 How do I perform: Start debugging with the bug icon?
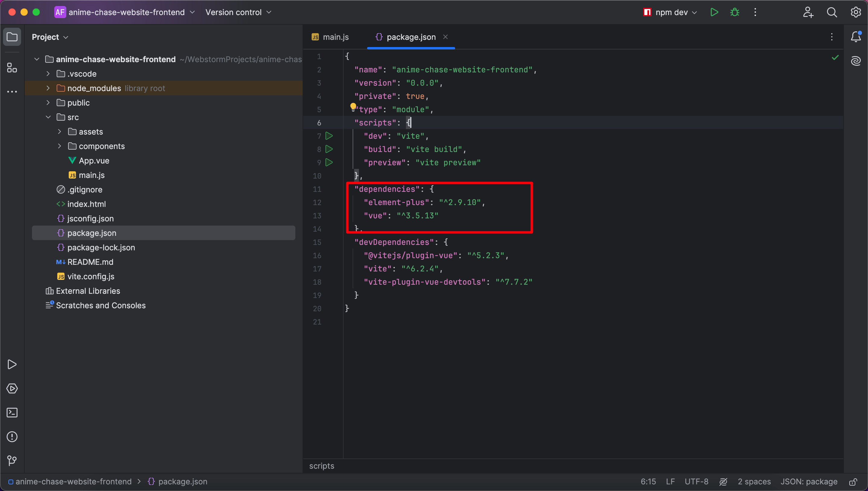pyautogui.click(x=734, y=12)
